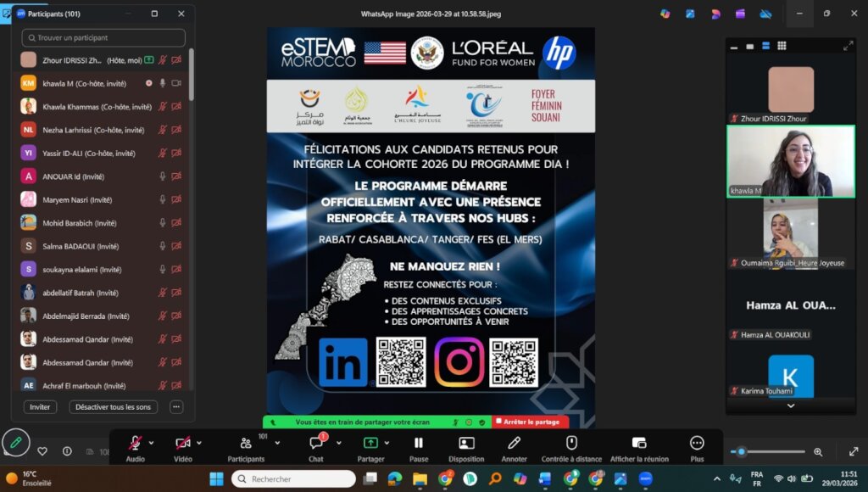The image size is (868, 492).
Task: Open the Chat with unread badge
Action: (316, 448)
